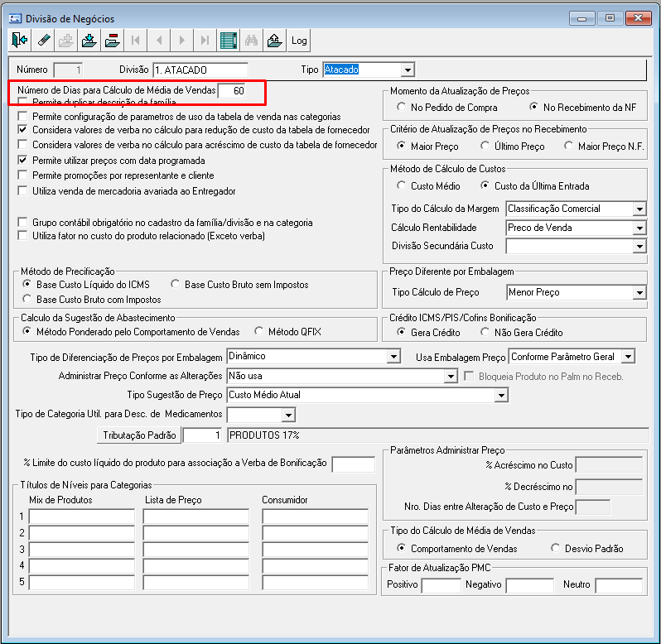Click the save folder with down arrow icon
661x644 pixels.
89,41
